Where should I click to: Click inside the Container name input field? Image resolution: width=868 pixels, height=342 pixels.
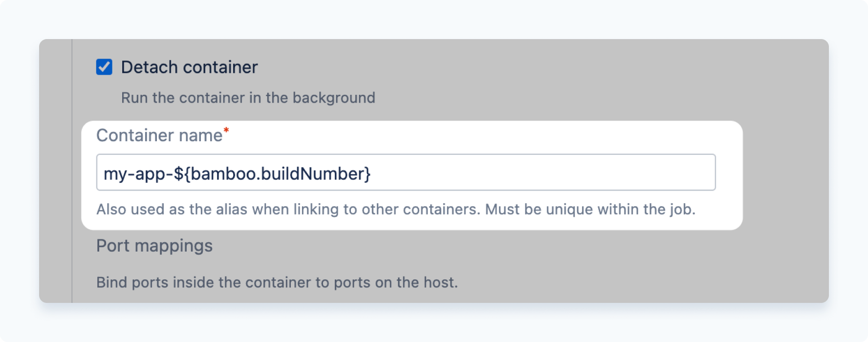[x=406, y=172]
